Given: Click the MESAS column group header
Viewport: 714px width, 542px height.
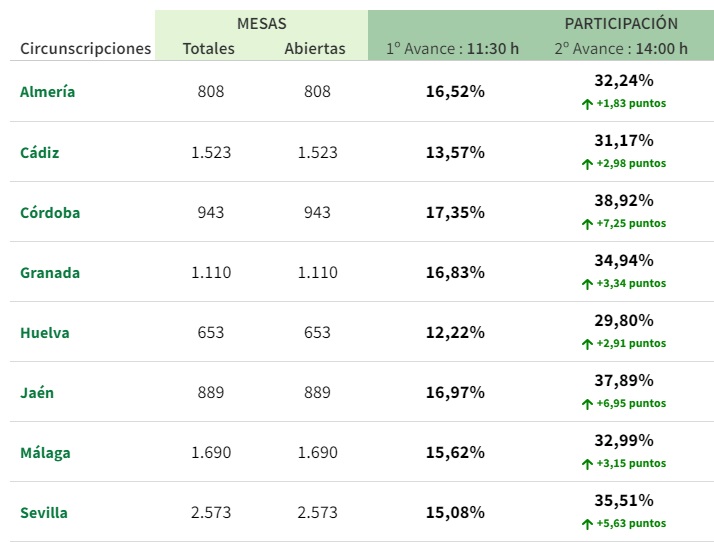Looking at the screenshot, I should [x=262, y=23].
